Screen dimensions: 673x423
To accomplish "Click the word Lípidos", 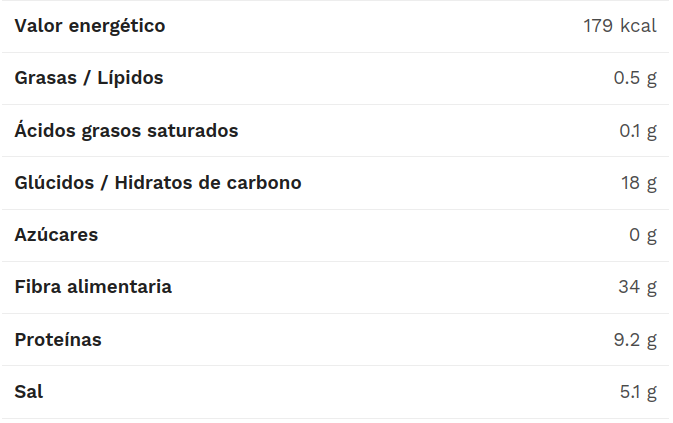I will point(130,78).
